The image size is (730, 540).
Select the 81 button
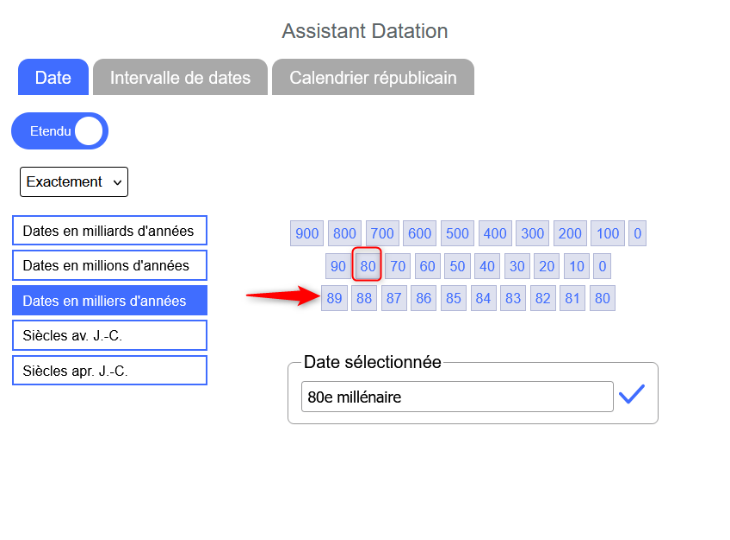(x=571, y=298)
